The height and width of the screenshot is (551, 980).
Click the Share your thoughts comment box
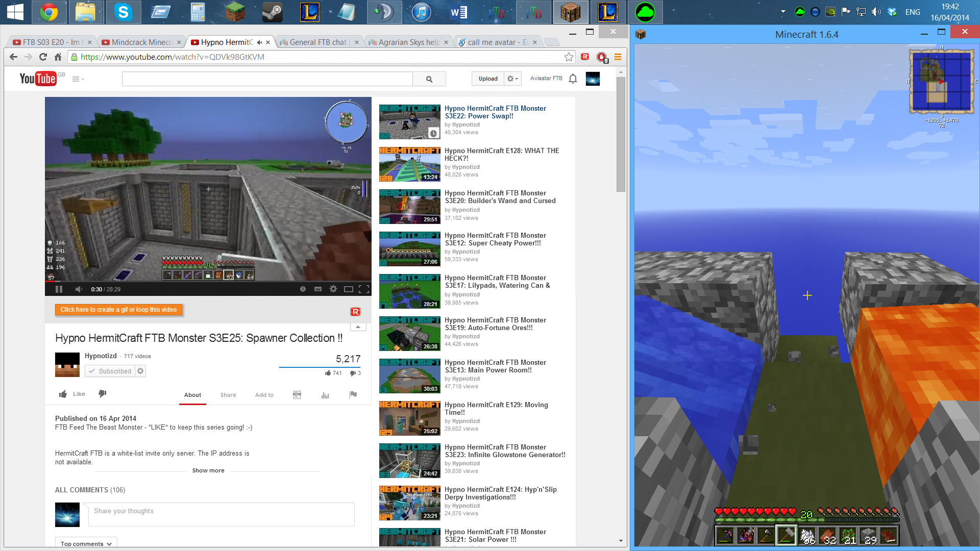pyautogui.click(x=222, y=514)
